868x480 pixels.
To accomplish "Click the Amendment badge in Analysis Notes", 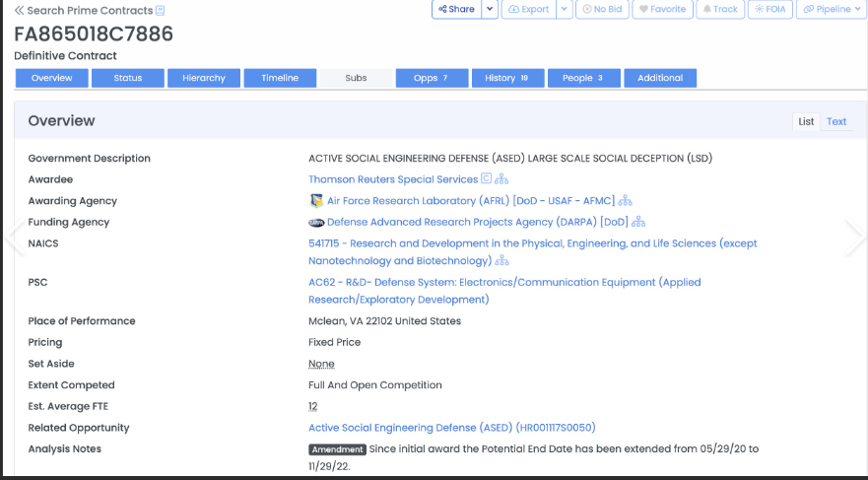I will [x=337, y=449].
